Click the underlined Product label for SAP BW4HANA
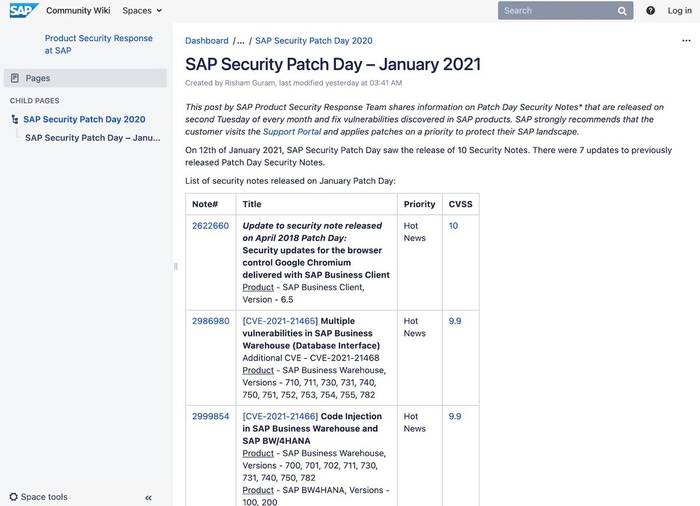The height and width of the screenshot is (506, 700). 258,490
